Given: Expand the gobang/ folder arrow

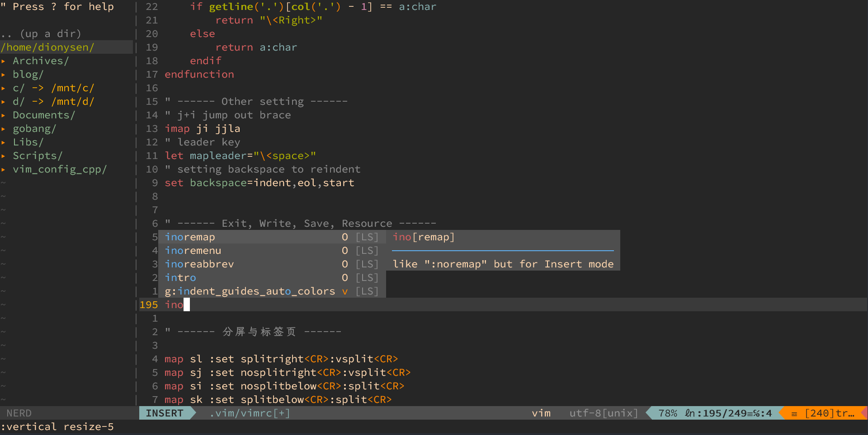Looking at the screenshot, I should tap(3, 129).
